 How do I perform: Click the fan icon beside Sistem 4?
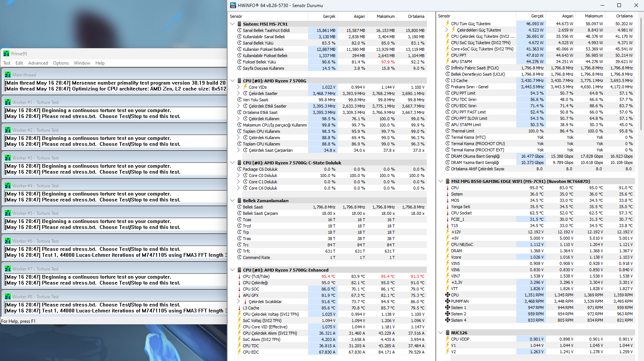pos(448,320)
